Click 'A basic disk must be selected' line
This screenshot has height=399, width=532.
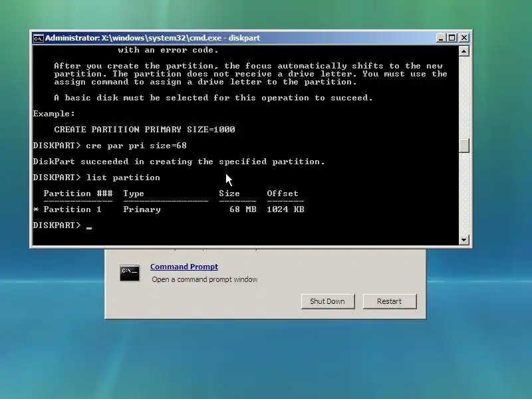click(213, 98)
